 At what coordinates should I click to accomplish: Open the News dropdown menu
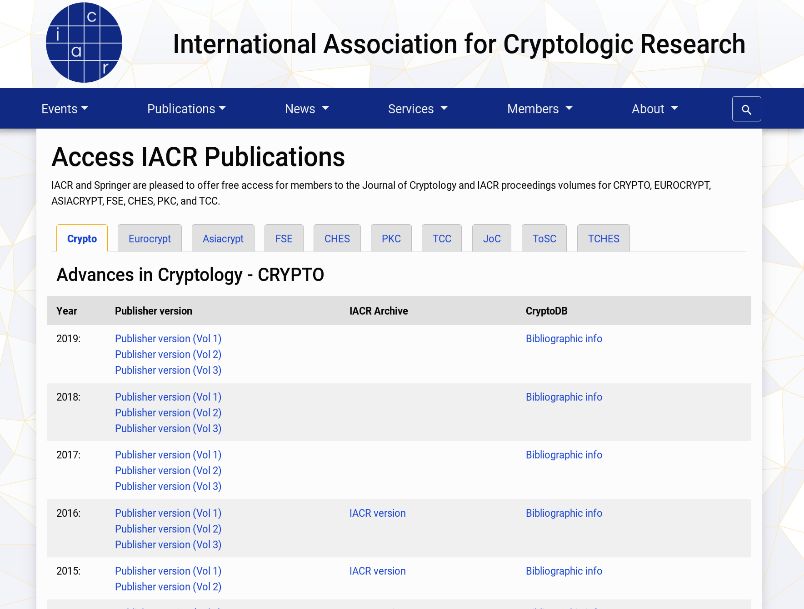[x=307, y=109]
